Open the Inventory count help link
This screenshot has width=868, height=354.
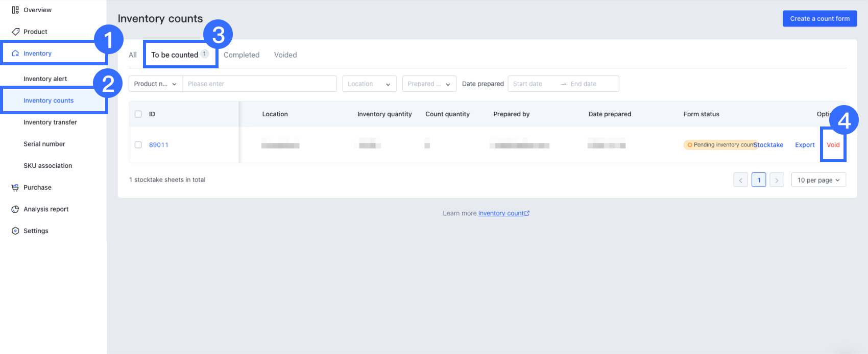pyautogui.click(x=503, y=213)
